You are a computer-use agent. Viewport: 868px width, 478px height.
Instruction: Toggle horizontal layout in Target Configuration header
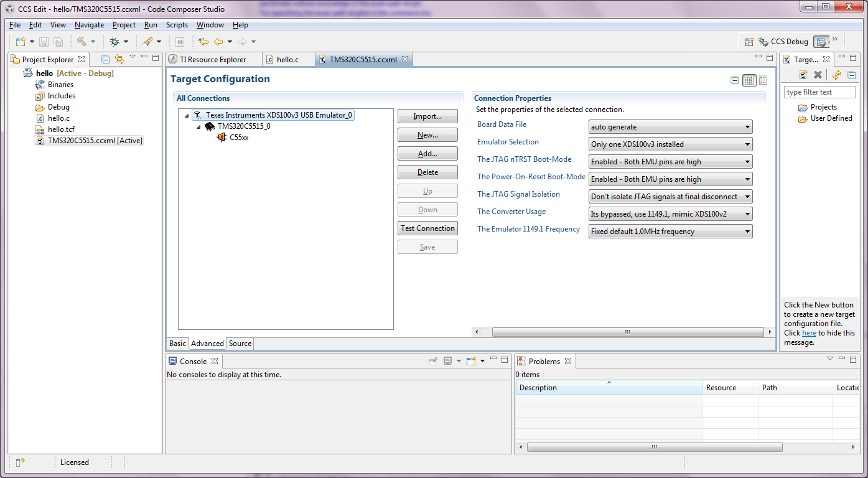click(x=749, y=80)
